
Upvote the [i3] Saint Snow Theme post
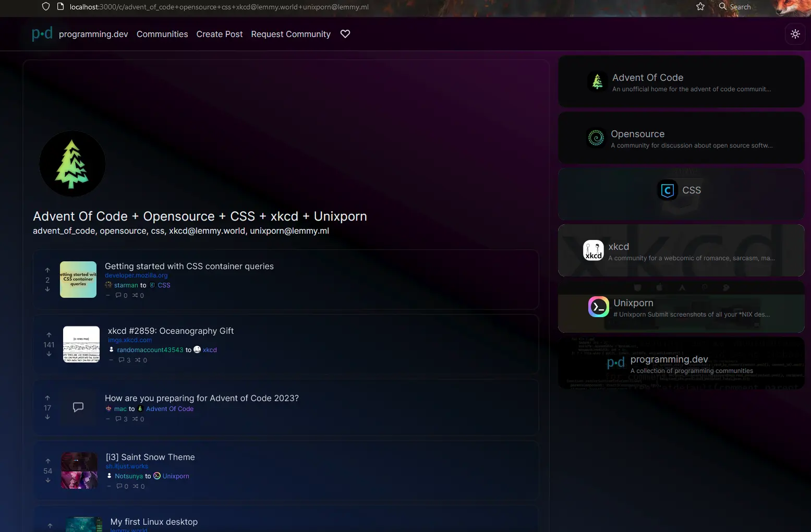(48, 461)
